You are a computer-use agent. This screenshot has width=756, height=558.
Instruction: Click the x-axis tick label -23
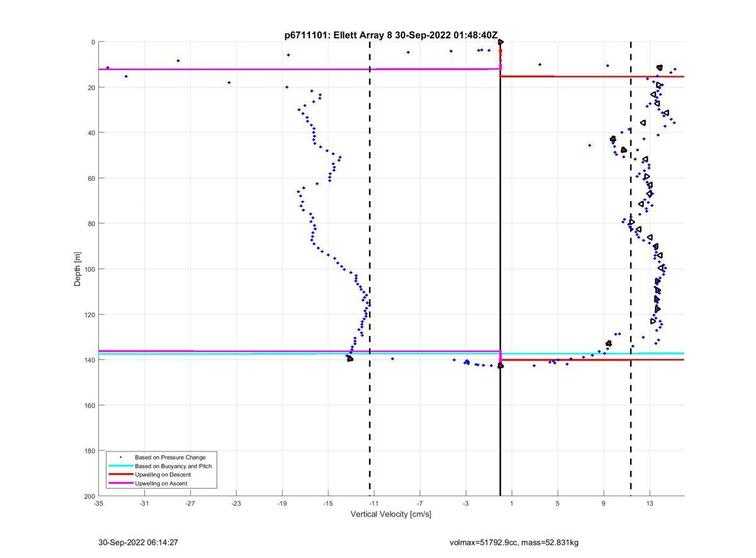[236, 503]
